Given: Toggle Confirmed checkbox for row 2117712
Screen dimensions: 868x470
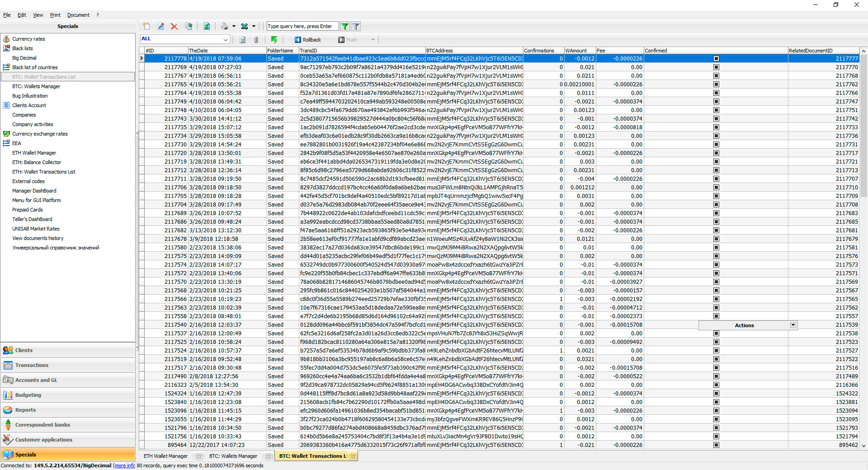Looking at the screenshot, I should [x=716, y=170].
